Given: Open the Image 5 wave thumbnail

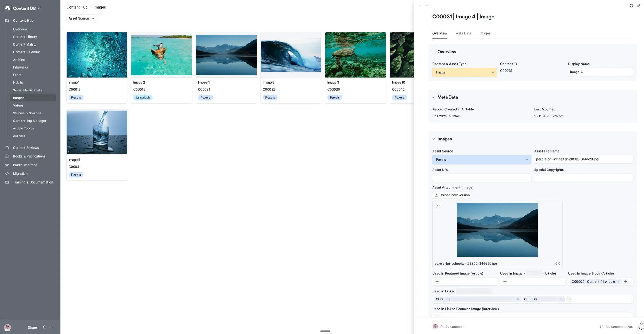Looking at the screenshot, I should click(x=291, y=55).
